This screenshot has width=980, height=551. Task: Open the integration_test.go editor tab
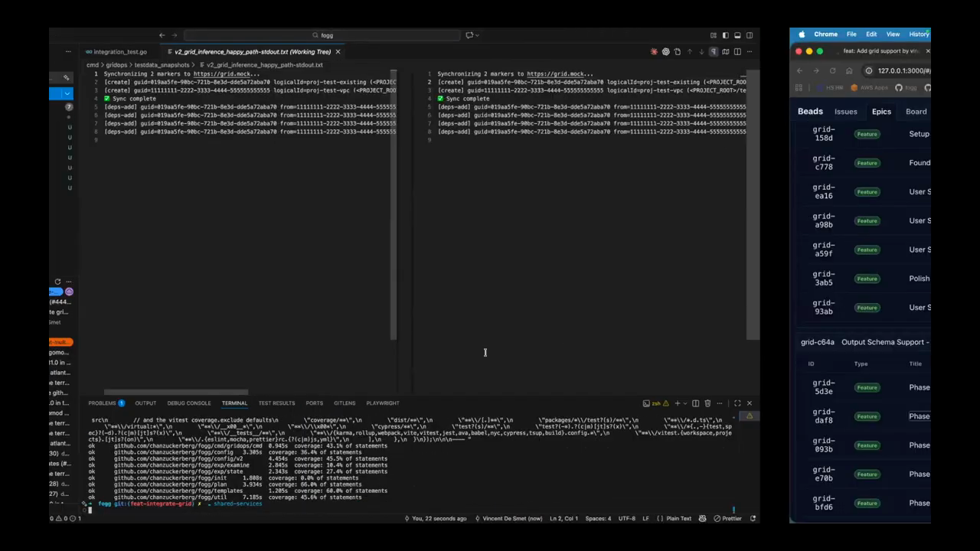coord(119,52)
